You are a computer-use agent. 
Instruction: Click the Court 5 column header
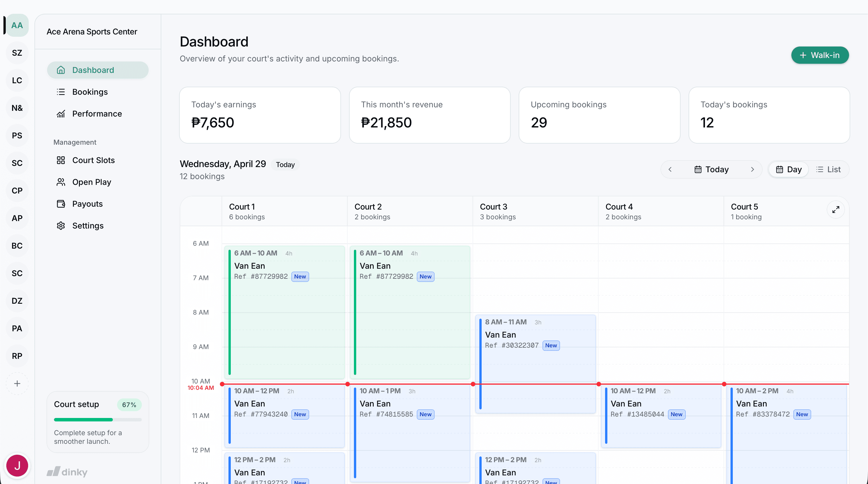pos(786,211)
